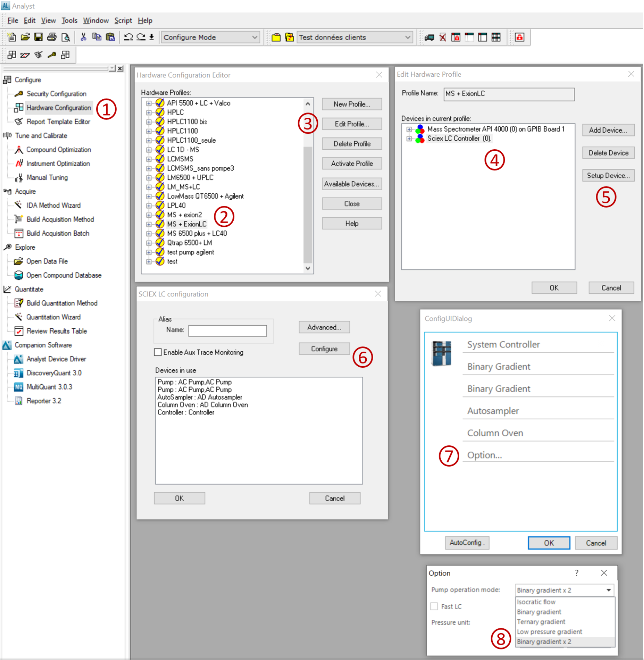Open the View menu

pyautogui.click(x=48, y=20)
